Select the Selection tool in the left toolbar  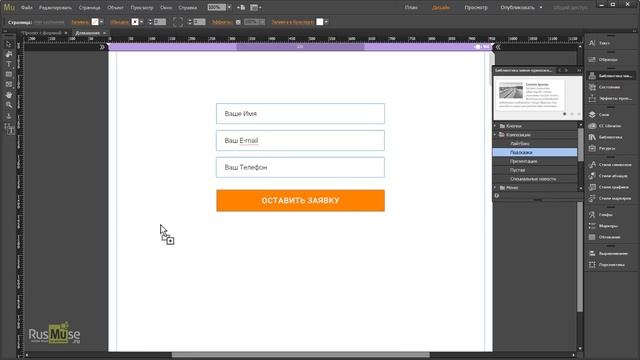(9, 44)
